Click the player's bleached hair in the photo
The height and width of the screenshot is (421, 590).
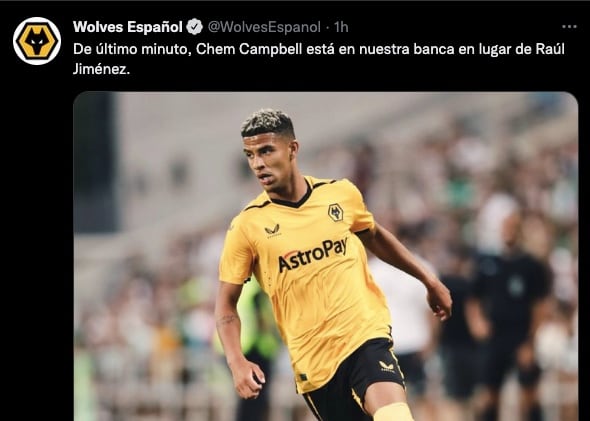[268, 122]
